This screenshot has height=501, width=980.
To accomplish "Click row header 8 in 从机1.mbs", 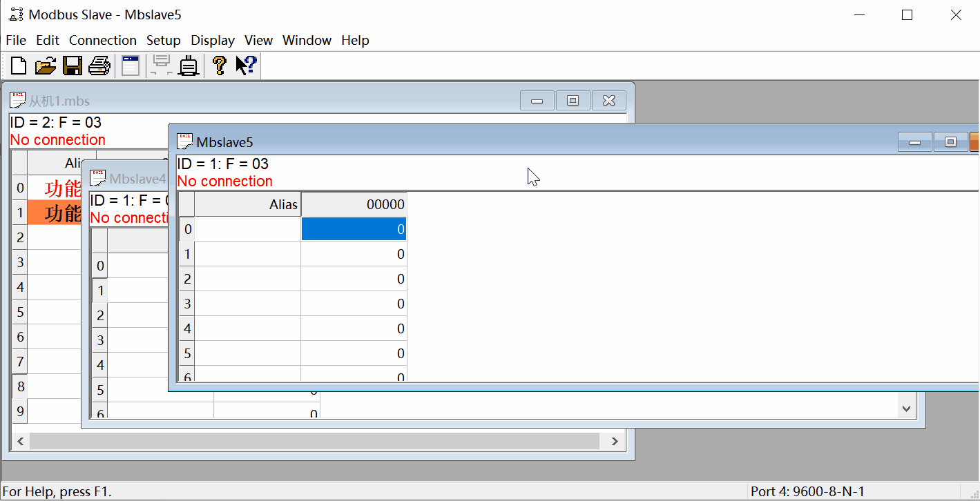I will 20,386.
